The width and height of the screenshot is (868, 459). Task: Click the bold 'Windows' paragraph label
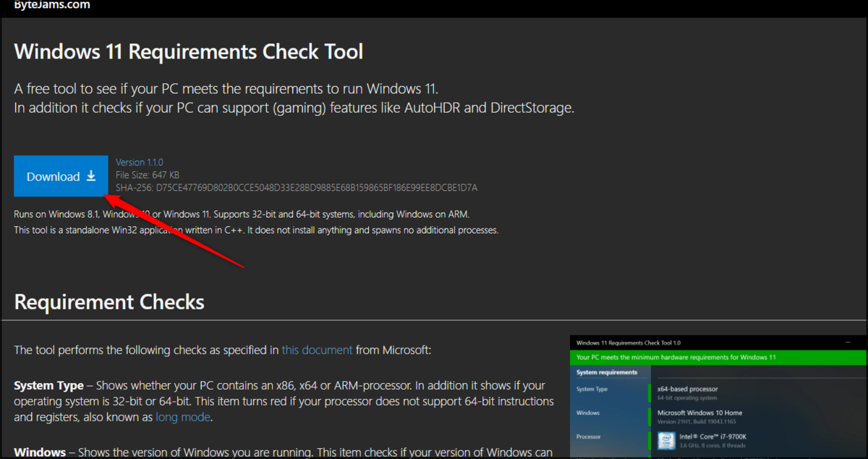[x=40, y=452]
